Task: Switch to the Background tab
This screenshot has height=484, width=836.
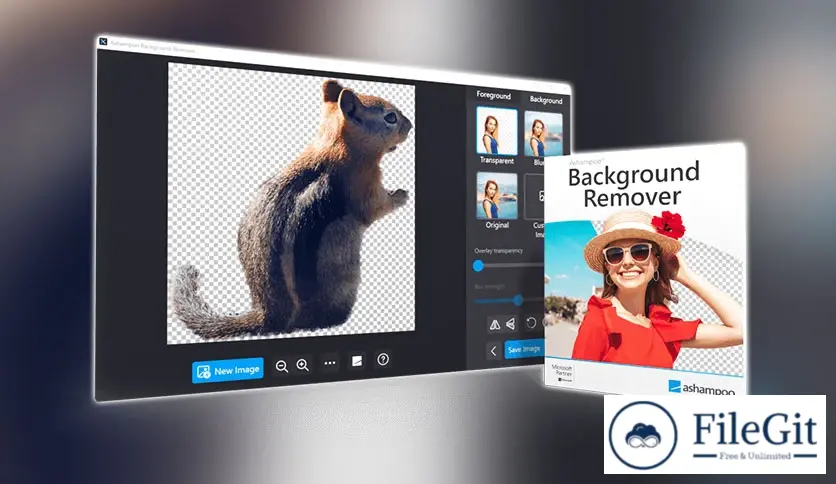Action: click(x=546, y=100)
